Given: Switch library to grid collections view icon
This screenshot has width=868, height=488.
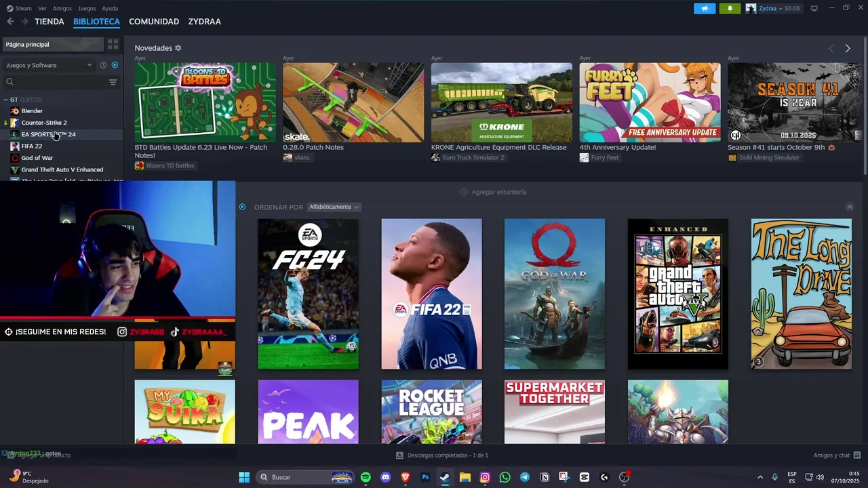Looking at the screenshot, I should pyautogui.click(x=113, y=44).
